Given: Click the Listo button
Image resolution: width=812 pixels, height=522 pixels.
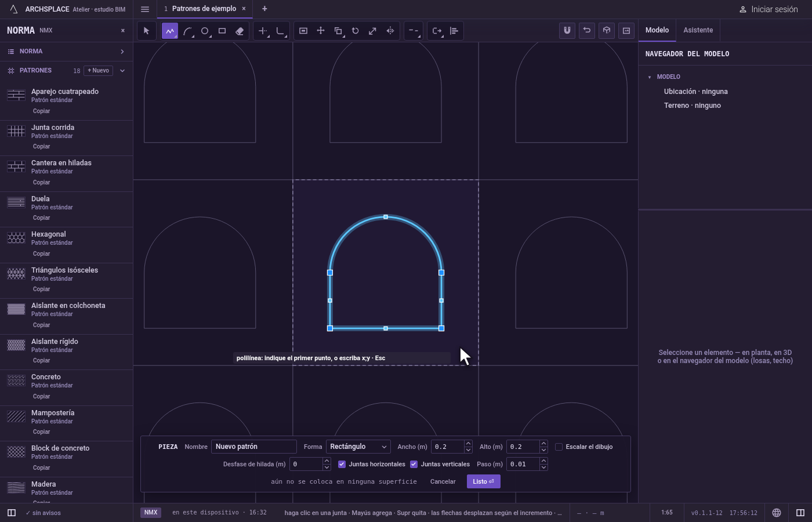Looking at the screenshot, I should 484,481.
